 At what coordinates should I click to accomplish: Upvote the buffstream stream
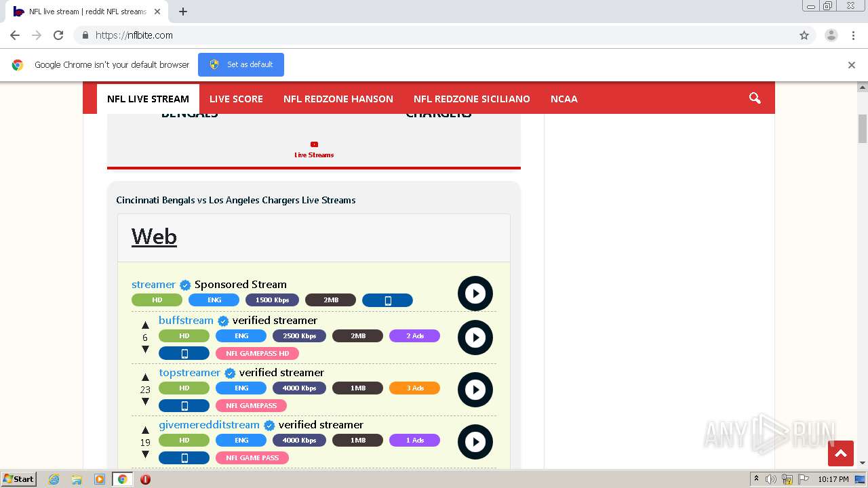pos(145,325)
